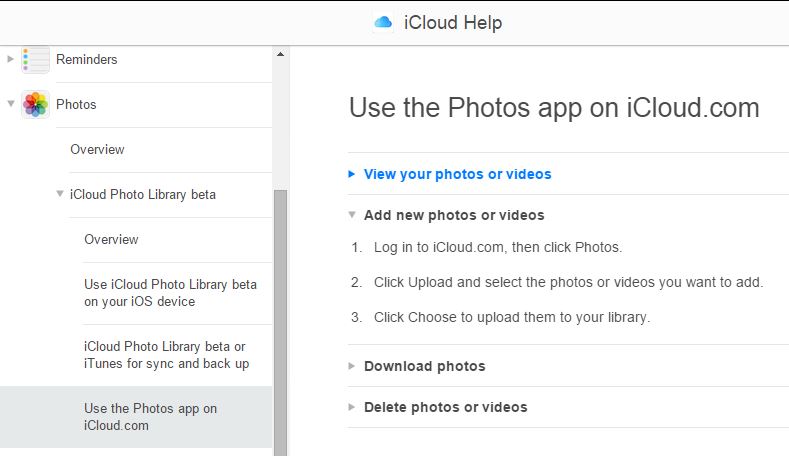Click the sidebar scrollbar up arrow
Image resolution: width=789 pixels, height=456 pixels.
click(x=280, y=54)
